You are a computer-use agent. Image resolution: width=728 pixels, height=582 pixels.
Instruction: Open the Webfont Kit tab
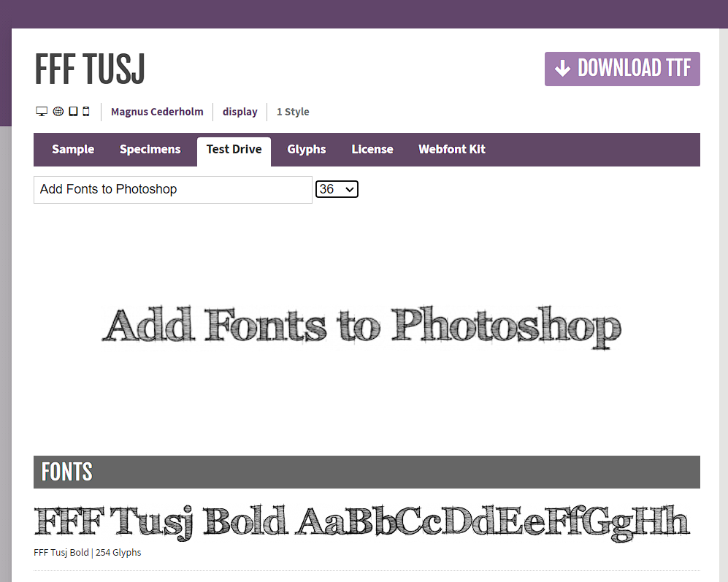click(x=452, y=149)
